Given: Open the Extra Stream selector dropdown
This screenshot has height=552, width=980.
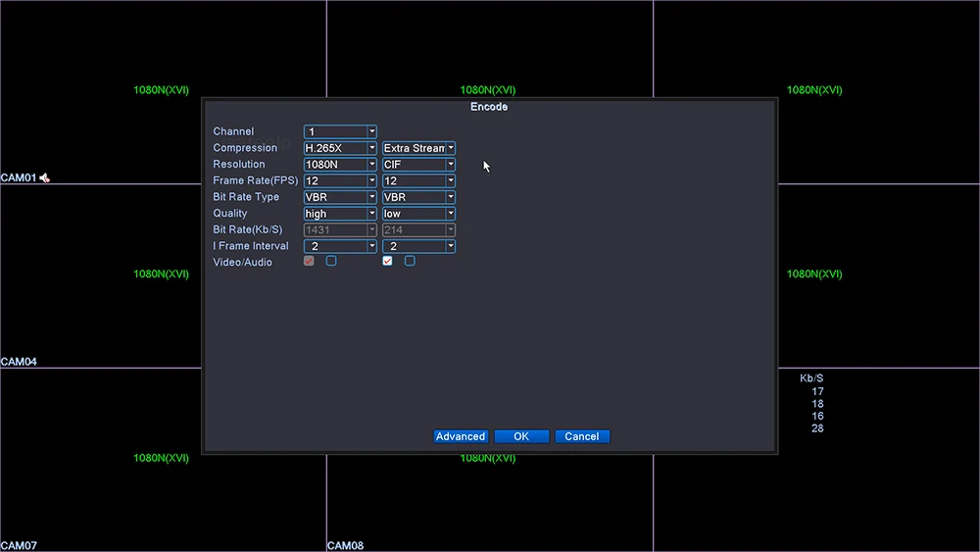Looking at the screenshot, I should [x=418, y=148].
